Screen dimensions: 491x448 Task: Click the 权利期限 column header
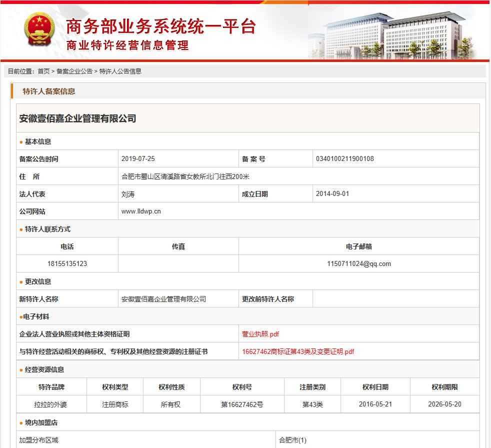point(444,387)
